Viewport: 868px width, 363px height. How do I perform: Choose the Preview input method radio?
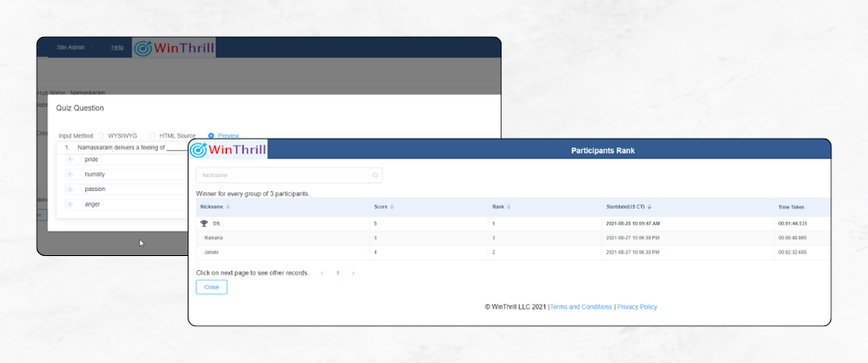click(211, 136)
